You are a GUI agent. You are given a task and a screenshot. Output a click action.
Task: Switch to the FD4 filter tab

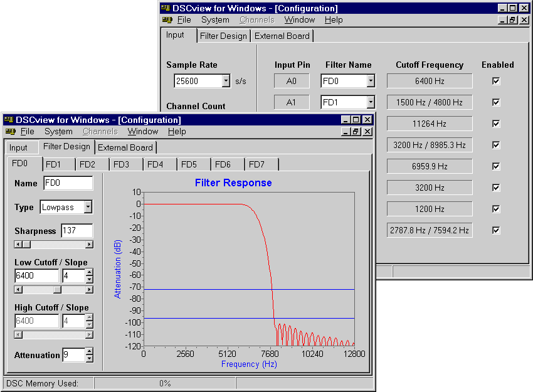point(161,164)
